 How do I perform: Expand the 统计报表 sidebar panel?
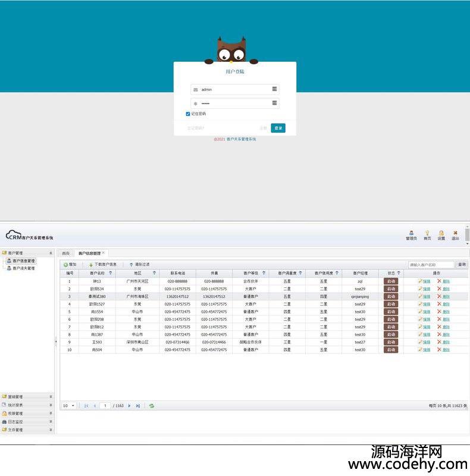coord(27,405)
